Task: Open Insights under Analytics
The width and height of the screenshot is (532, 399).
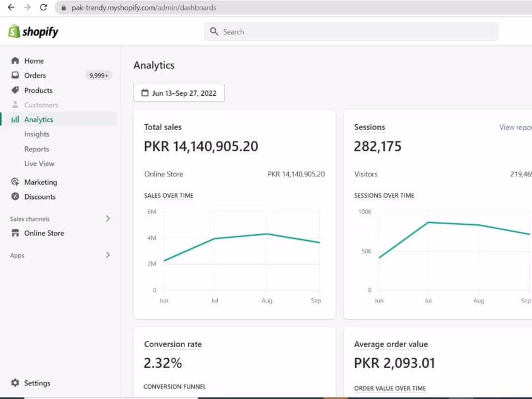Action: [x=37, y=134]
